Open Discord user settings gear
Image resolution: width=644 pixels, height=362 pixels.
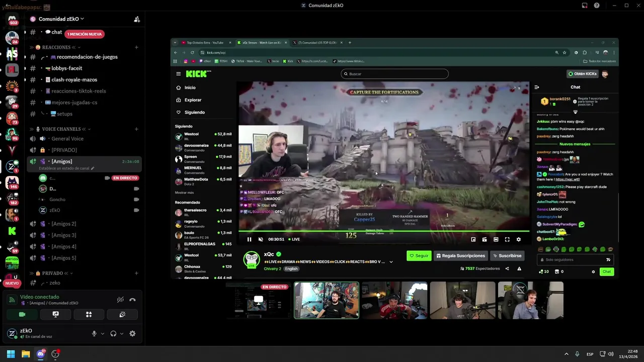(x=132, y=333)
